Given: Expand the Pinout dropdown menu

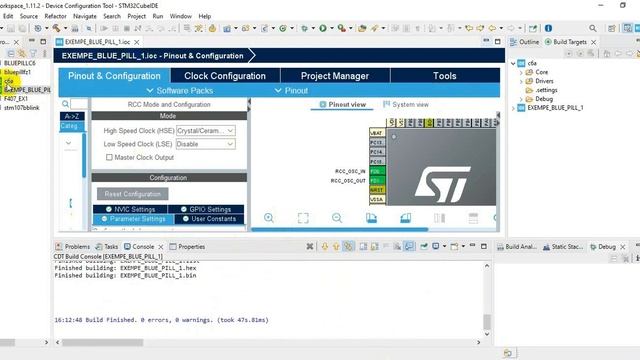Looking at the screenshot, I should [x=291, y=91].
